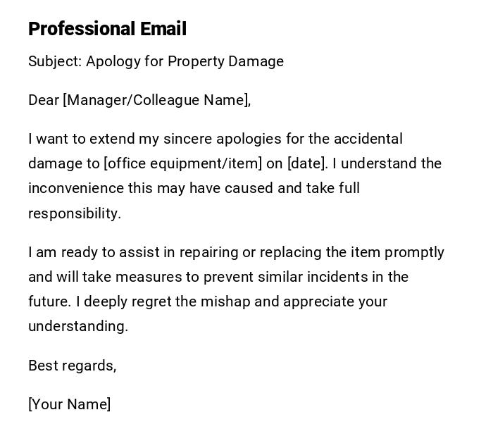The height and width of the screenshot is (448, 493).
Task: Click the 'Best regards,' closing line
Action: click(x=72, y=366)
